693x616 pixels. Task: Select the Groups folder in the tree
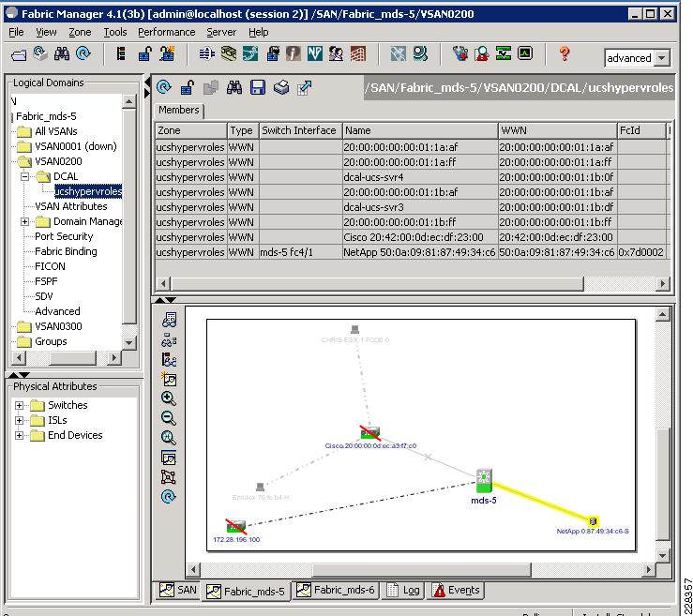pos(51,341)
